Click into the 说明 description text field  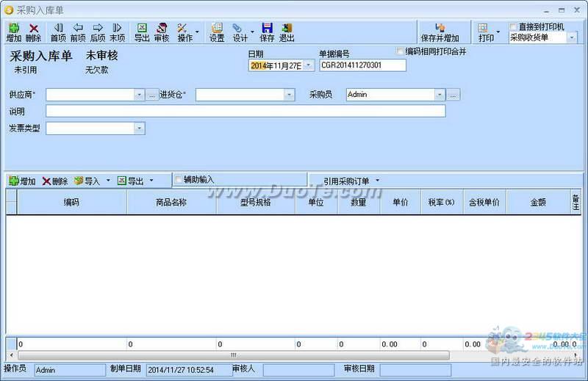click(245, 111)
